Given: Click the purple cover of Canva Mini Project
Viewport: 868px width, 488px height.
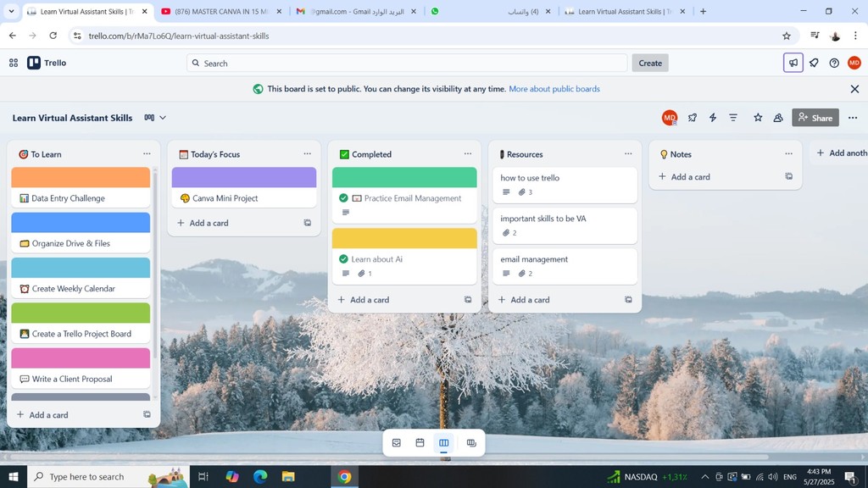Looking at the screenshot, I should tap(244, 178).
